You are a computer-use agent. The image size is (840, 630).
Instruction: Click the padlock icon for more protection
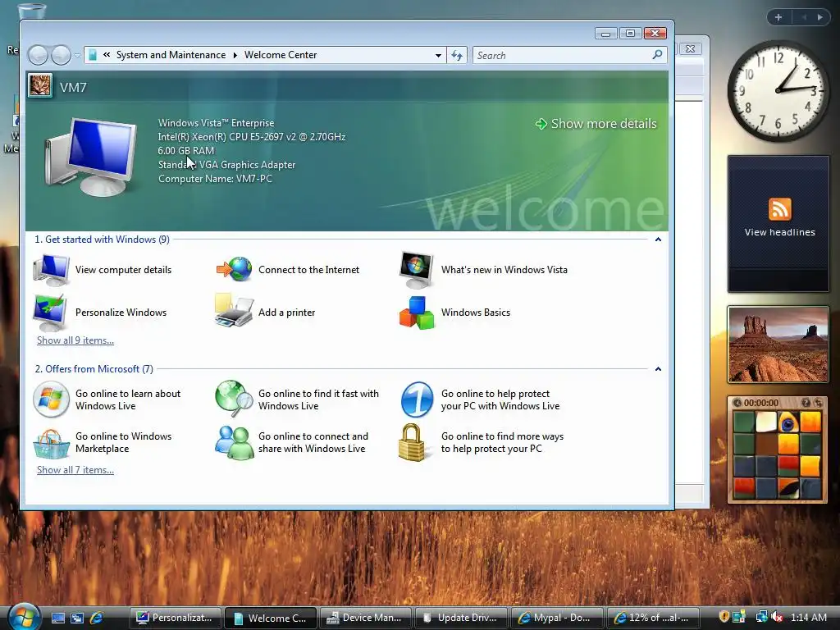413,442
